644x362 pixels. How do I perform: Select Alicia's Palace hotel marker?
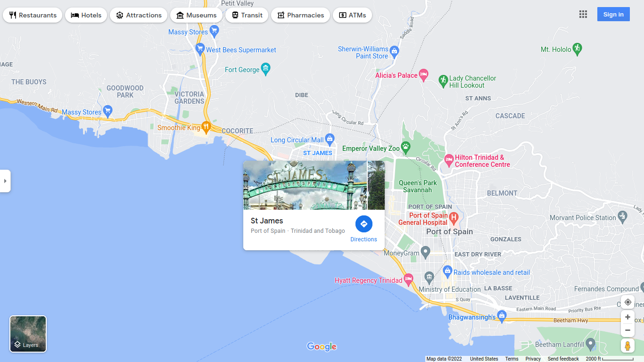pos(424,74)
